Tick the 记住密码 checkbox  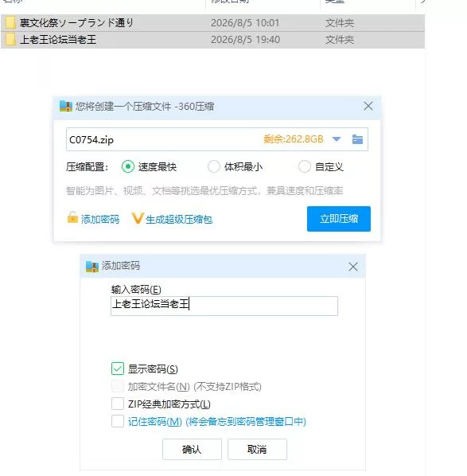point(118,421)
